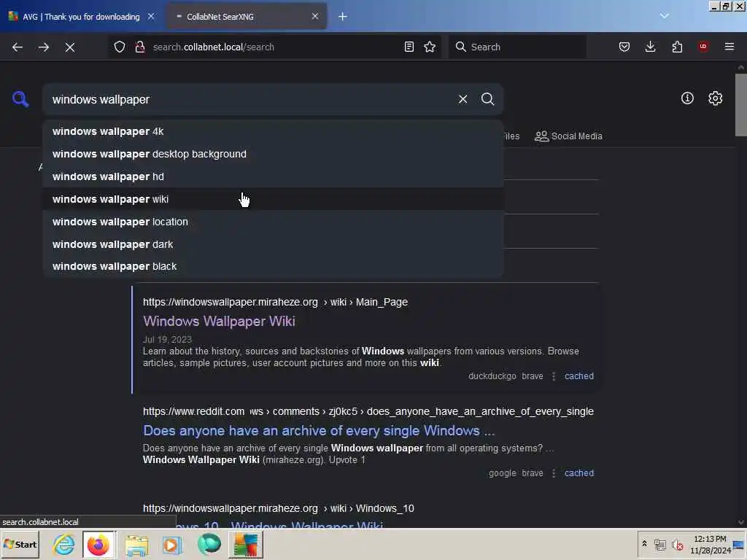The width and height of the screenshot is (747, 560).
Task: Edit the windows wallpaper query field
Action: click(248, 99)
